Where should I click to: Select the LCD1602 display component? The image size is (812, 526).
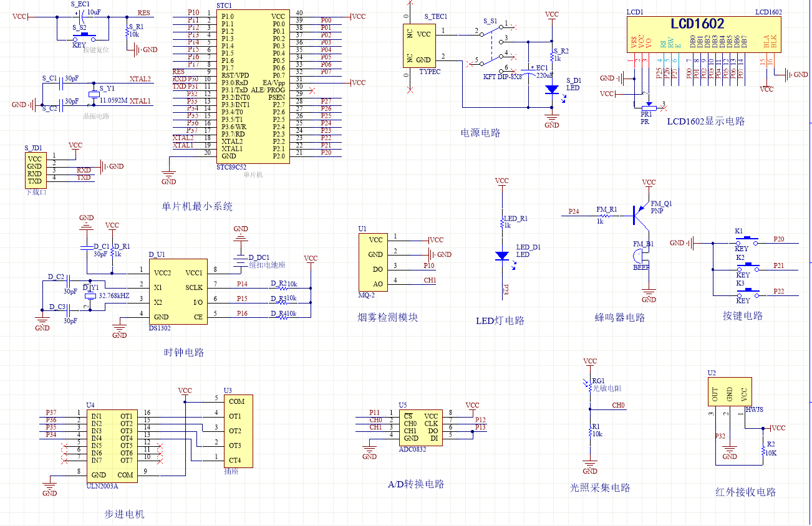pyautogui.click(x=703, y=34)
